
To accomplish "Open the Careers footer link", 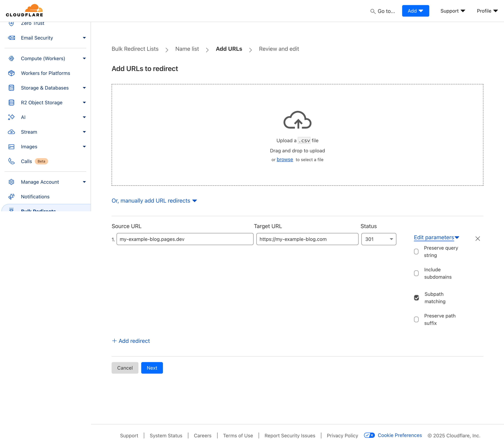I will click(203, 435).
